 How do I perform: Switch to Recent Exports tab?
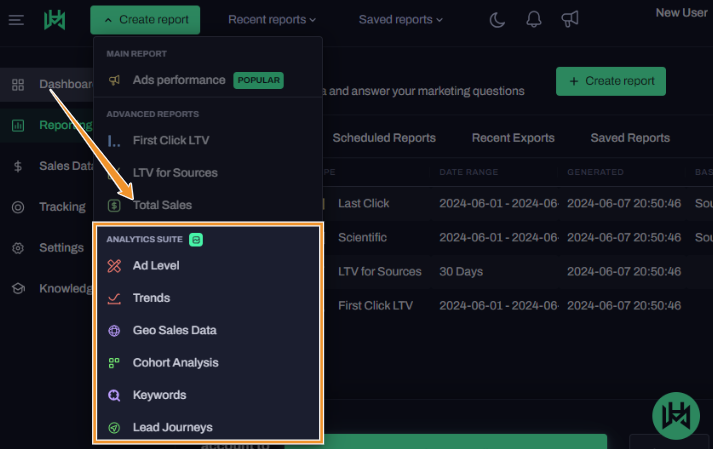[x=512, y=138]
